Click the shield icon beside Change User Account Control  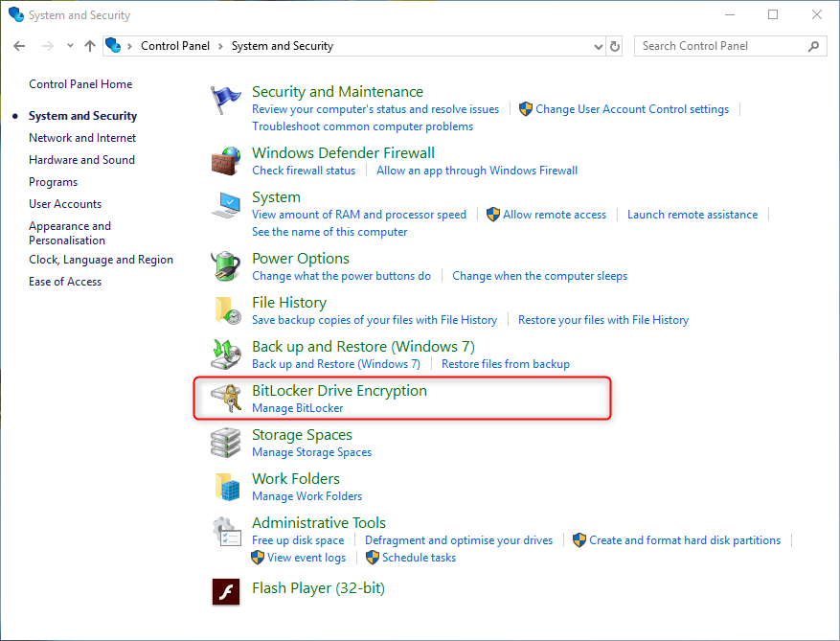pos(526,109)
